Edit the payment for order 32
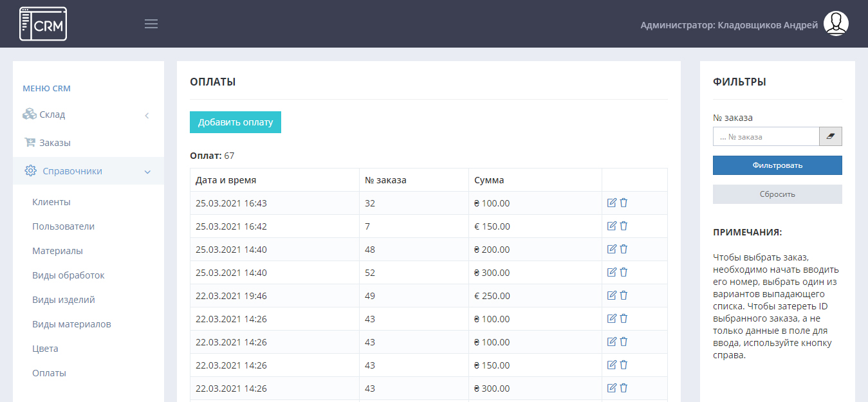This screenshot has width=868, height=402. 612,203
